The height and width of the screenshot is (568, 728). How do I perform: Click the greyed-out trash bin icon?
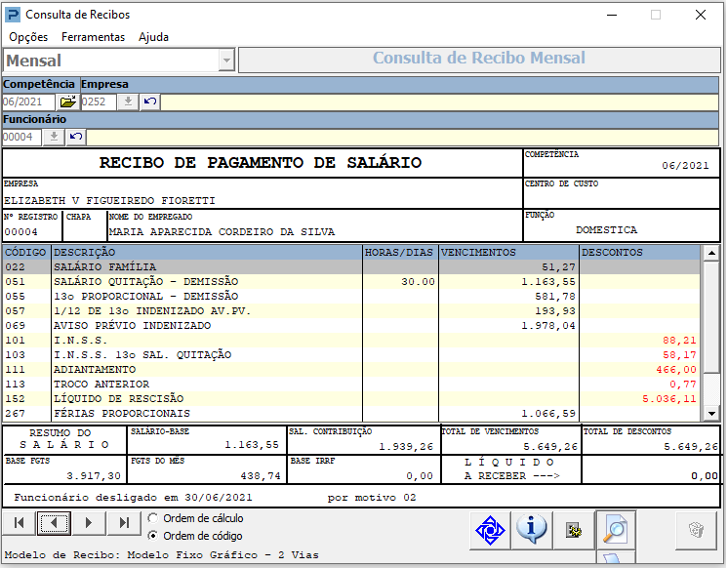click(x=696, y=530)
